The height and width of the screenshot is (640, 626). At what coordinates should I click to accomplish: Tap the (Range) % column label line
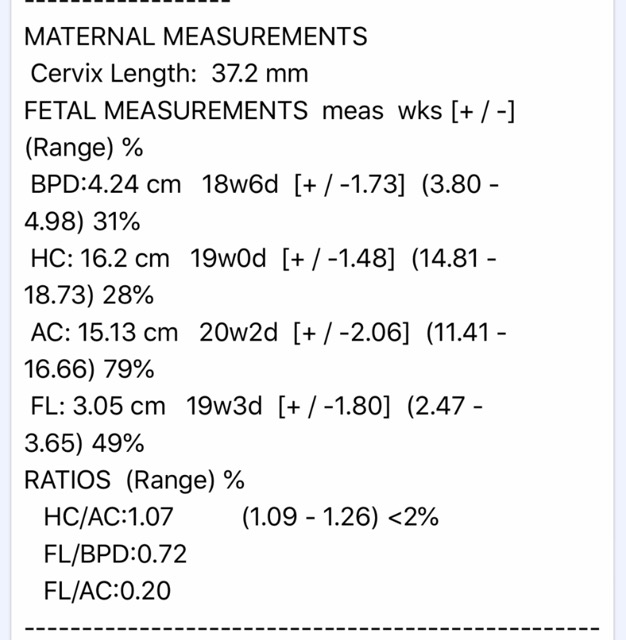tap(84, 148)
